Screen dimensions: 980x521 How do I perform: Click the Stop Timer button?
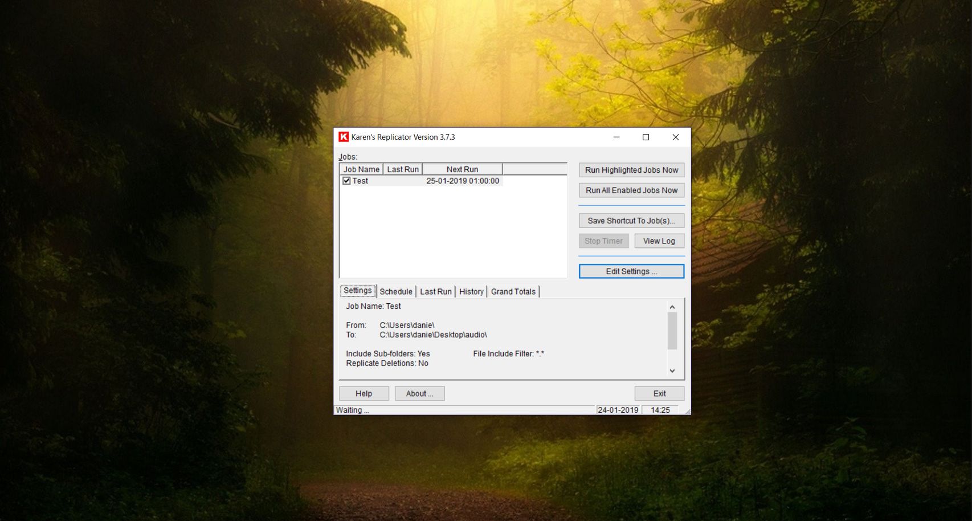tap(604, 241)
